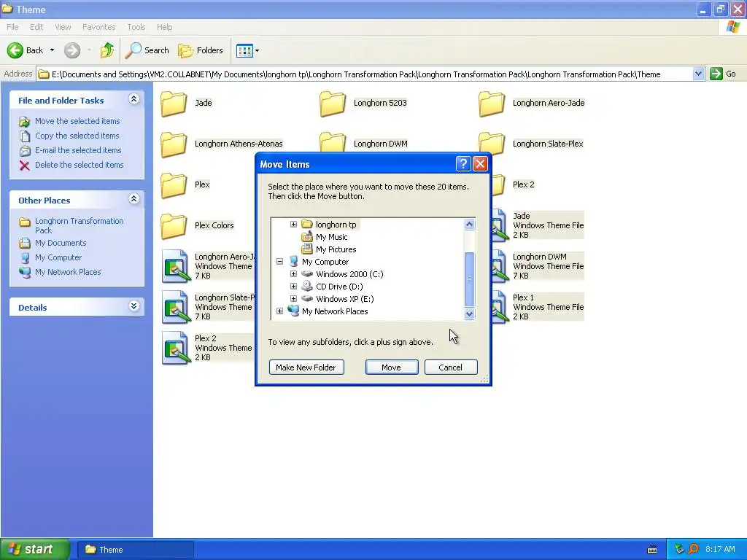Viewport: 747px width, 560px height.
Task: Expand the Details panel
Action: pyautogui.click(x=134, y=306)
